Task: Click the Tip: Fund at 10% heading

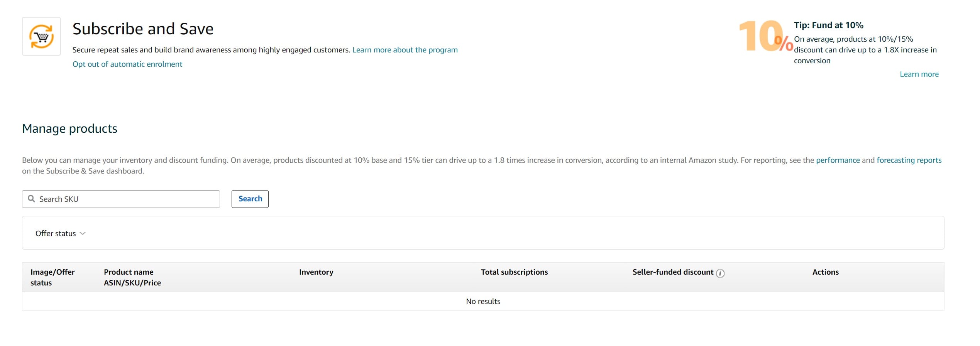Action: tap(828, 25)
